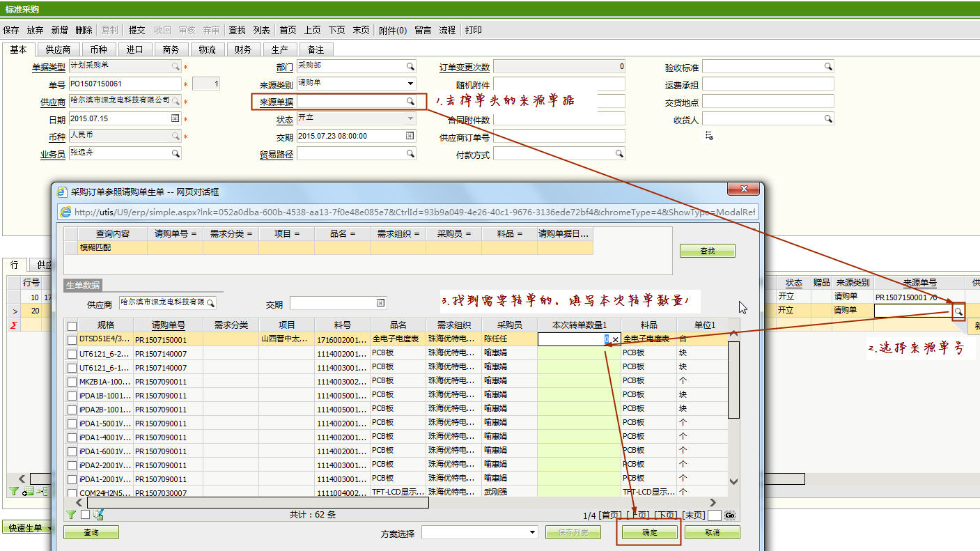Switch to the 供应商 tab
The image size is (980, 551).
pos(58,49)
